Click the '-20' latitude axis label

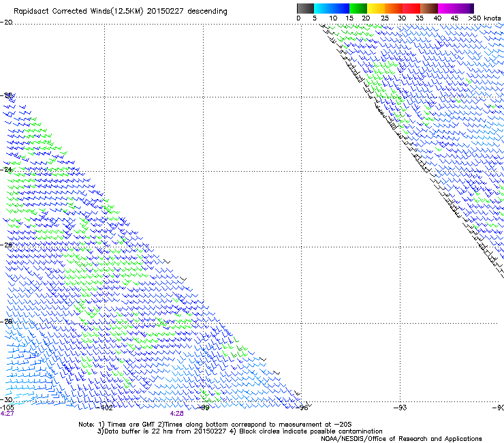pos(6,22)
